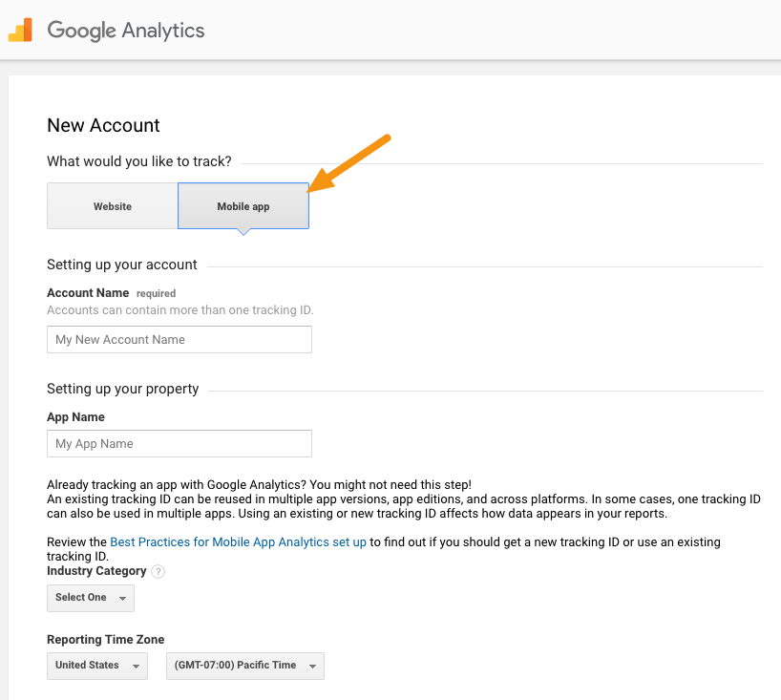Toggle tracking type to Website
The image size is (781, 700).
[112, 205]
